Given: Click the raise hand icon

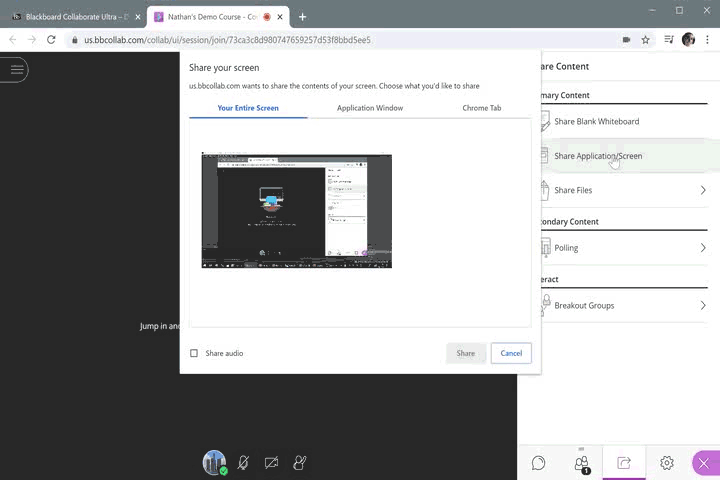Looking at the screenshot, I should click(x=299, y=463).
